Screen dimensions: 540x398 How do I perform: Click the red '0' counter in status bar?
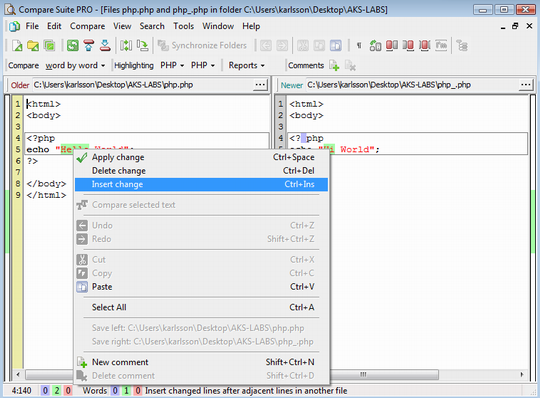[68, 390]
